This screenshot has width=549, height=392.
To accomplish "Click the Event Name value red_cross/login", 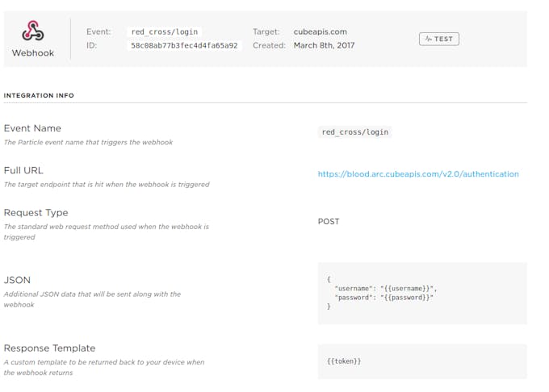I will pyautogui.click(x=354, y=132).
